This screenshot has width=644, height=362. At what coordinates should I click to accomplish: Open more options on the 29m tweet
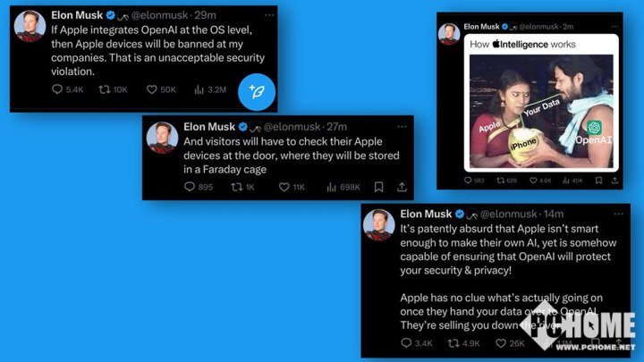pos(269,15)
